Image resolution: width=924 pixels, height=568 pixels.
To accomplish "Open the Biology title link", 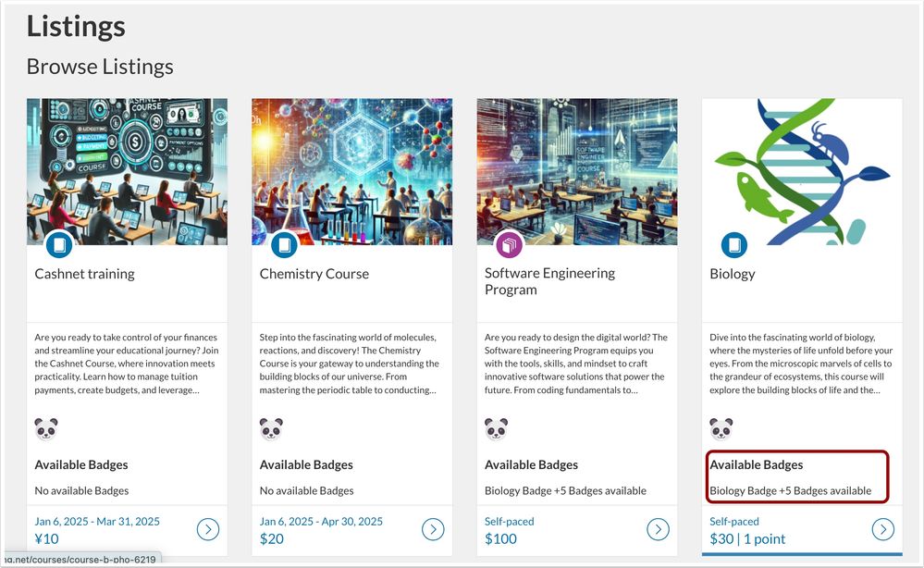I will tap(732, 274).
